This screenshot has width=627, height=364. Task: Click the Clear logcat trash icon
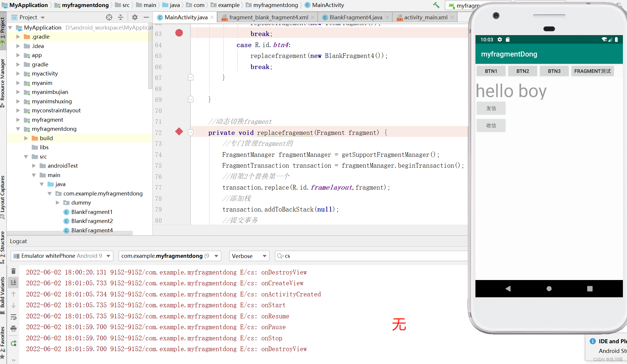click(13, 271)
